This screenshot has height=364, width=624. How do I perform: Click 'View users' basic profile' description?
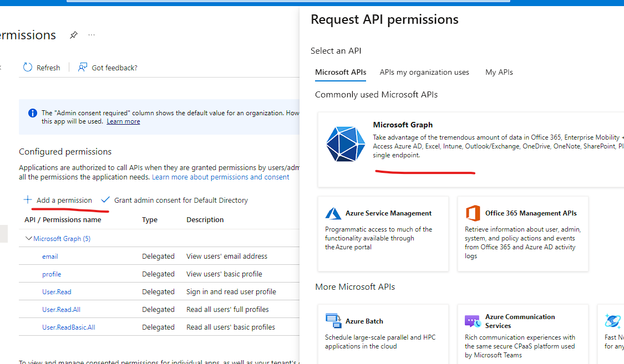click(x=224, y=274)
